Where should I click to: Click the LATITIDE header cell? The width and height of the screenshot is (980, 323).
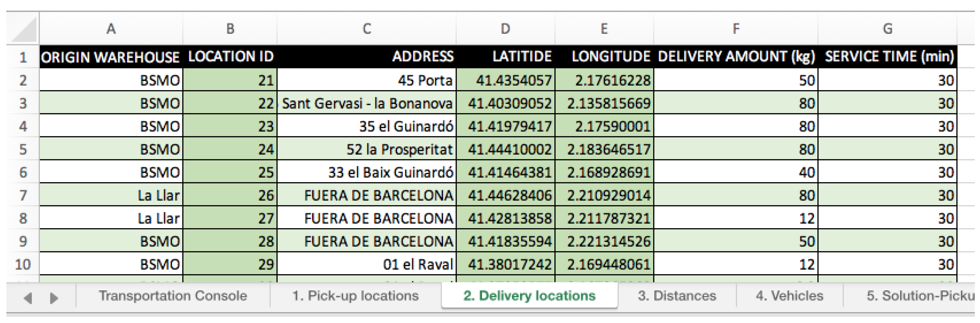tap(506, 57)
